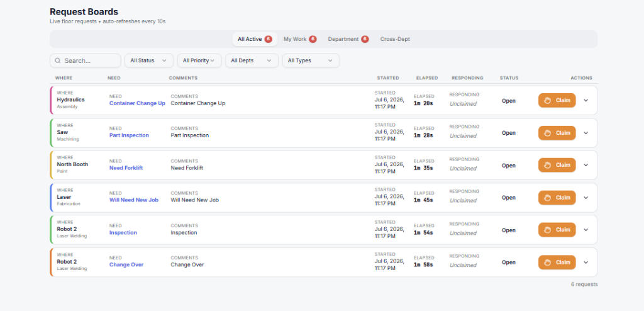
Task: Focus the Search input field
Action: click(x=86, y=60)
